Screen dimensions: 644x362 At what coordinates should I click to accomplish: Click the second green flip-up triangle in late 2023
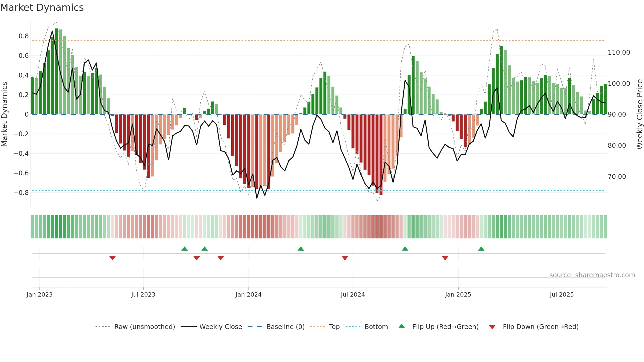point(205,249)
